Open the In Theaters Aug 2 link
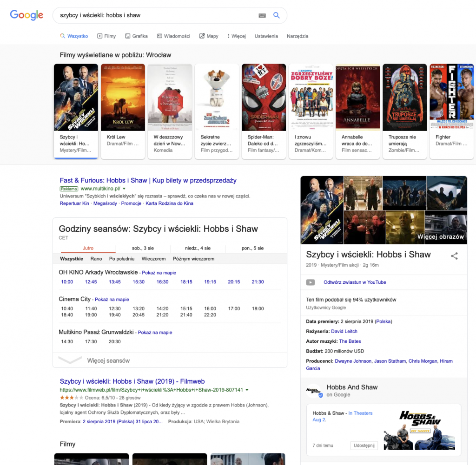 pyautogui.click(x=360, y=413)
